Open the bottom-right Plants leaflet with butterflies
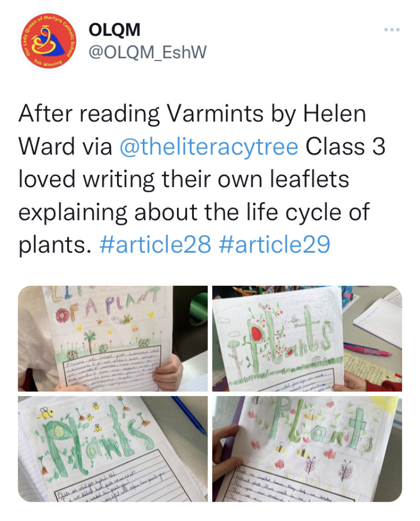Viewport: 420px width, 521px height. click(x=307, y=449)
